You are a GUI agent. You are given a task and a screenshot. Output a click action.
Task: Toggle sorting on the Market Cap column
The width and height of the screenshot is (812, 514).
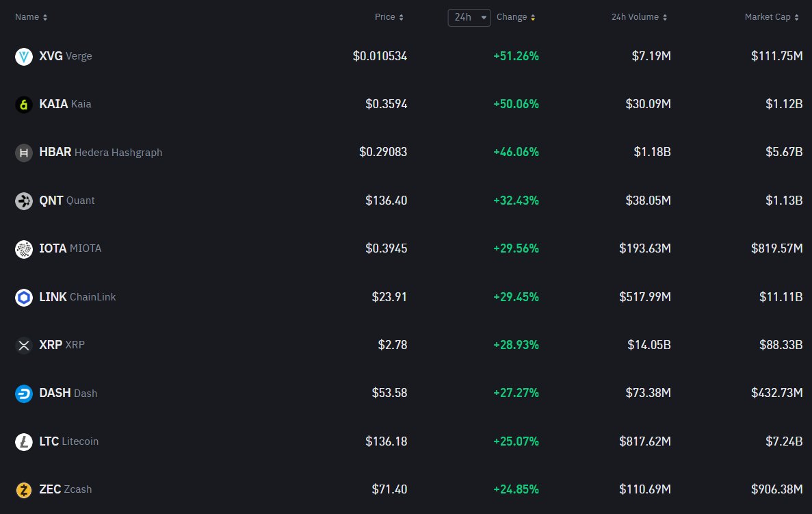click(x=772, y=16)
